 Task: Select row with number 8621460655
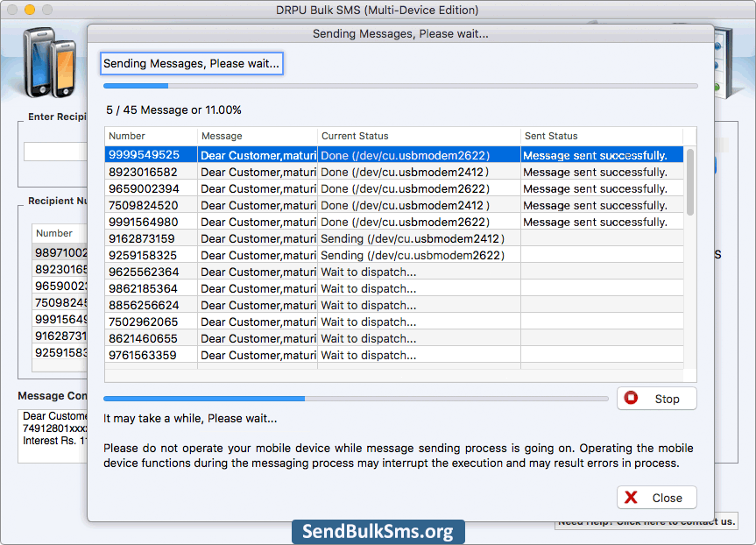394,338
